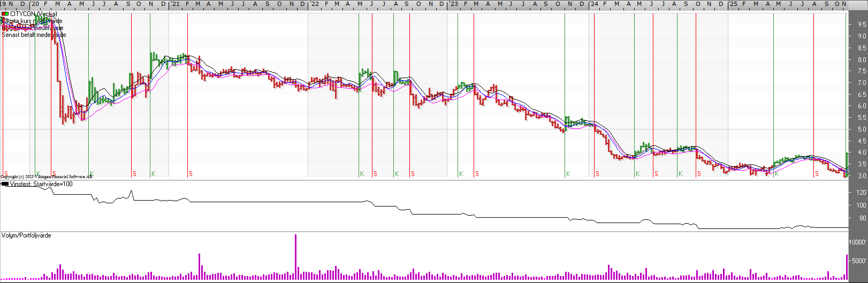868x283 pixels.
Task: Jump to the '20 year mark on timeline
Action: tap(34, 4)
